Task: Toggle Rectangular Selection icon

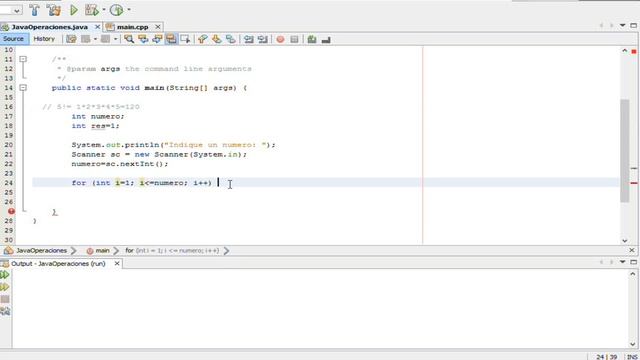Action: [185, 39]
